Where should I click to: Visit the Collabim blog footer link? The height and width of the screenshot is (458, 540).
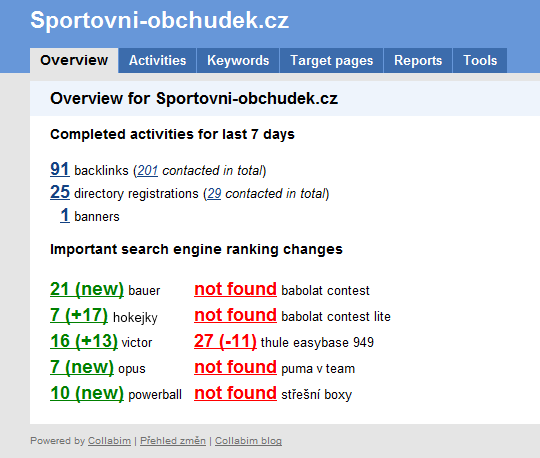[x=248, y=441]
